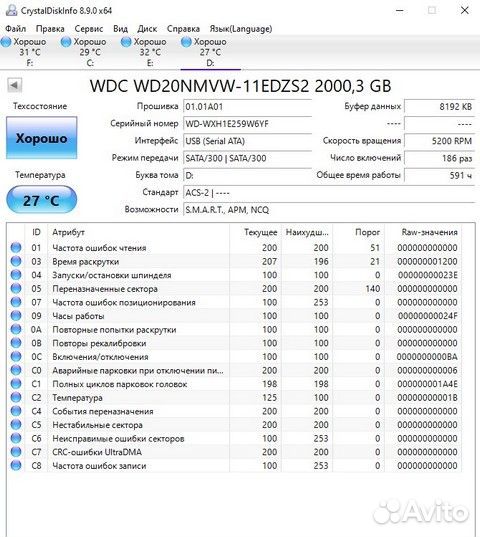This screenshot has width=480, height=537.
Task: Select the Частота ошибок записи row
Action: 234,465
